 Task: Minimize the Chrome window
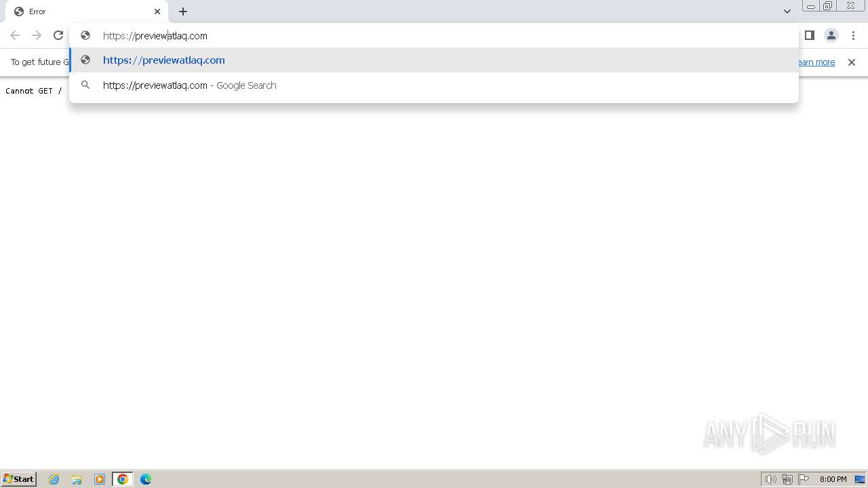[x=811, y=6]
